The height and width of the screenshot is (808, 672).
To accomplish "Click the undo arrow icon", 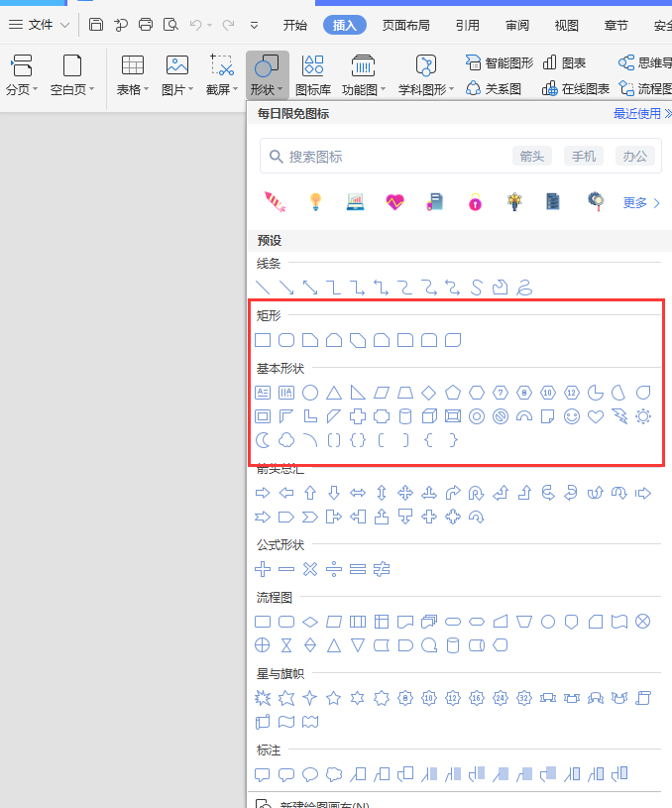I will pyautogui.click(x=196, y=25).
